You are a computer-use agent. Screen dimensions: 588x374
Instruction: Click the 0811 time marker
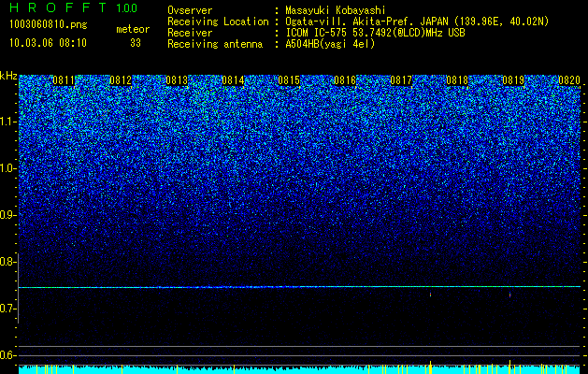(64, 80)
